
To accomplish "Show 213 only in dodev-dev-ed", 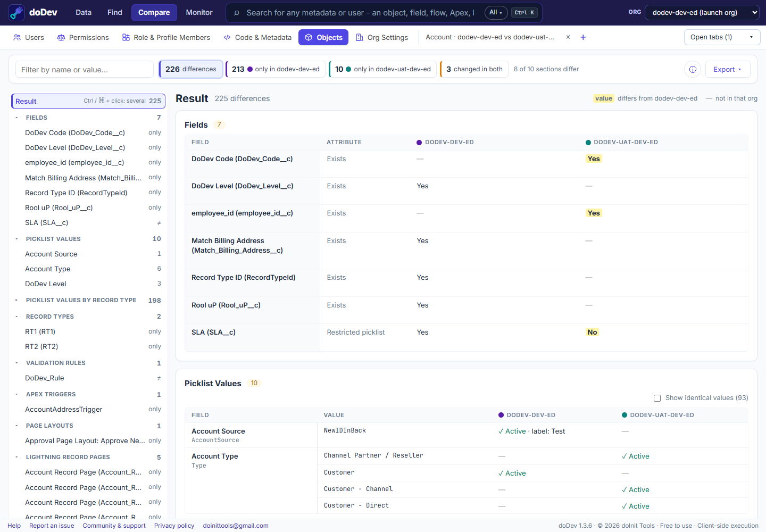I will (x=276, y=69).
